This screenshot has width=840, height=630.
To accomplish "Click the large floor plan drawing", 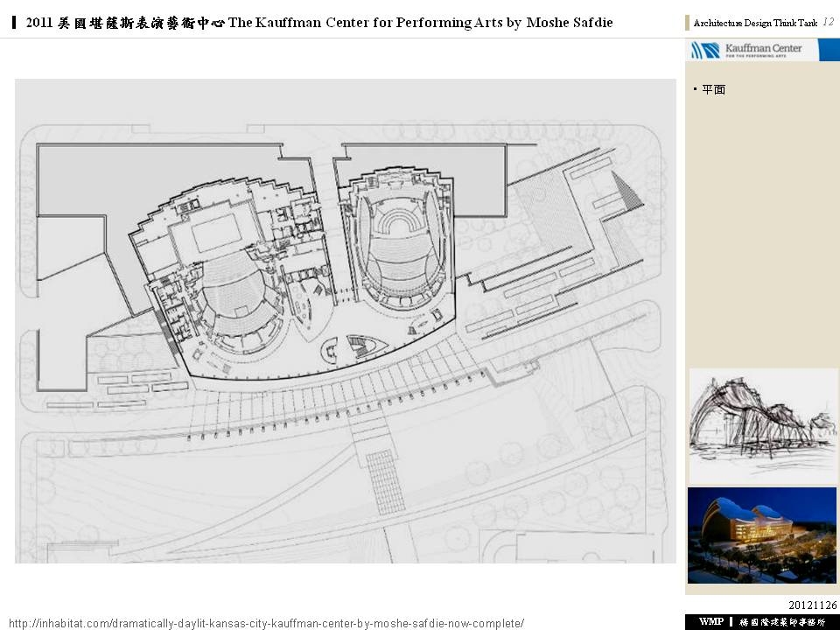I will click(x=345, y=321).
